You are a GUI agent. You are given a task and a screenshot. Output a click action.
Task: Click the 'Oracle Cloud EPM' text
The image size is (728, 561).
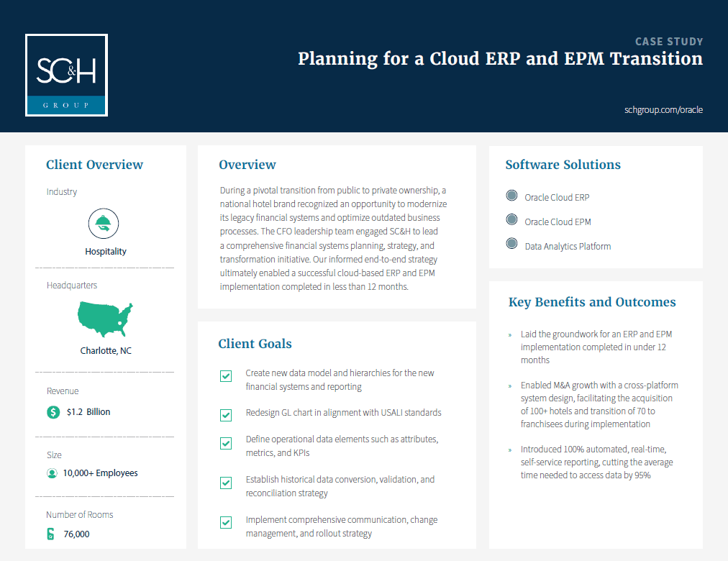[x=558, y=222]
